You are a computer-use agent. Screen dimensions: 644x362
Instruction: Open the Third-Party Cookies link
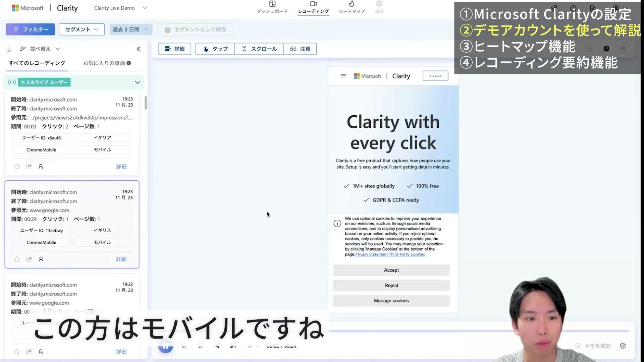coord(407,254)
